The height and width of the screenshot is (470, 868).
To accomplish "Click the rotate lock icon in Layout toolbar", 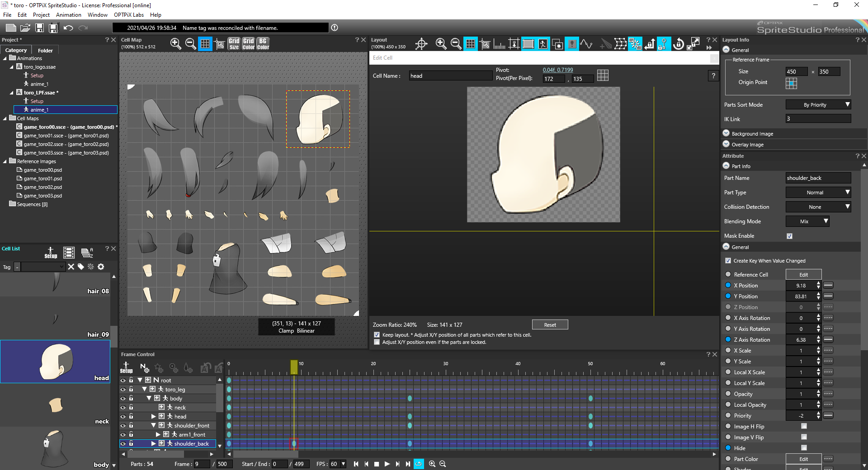I will click(679, 44).
